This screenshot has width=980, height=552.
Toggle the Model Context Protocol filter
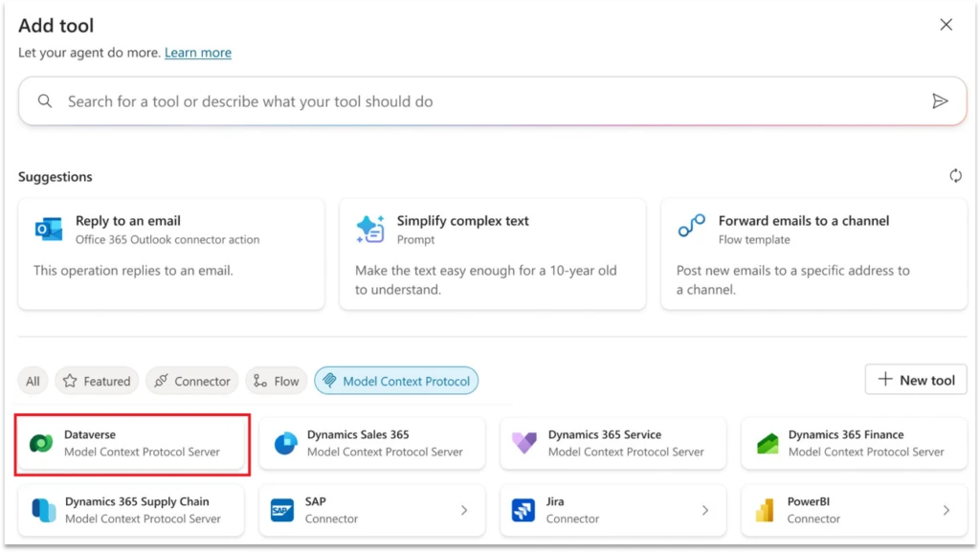(x=395, y=380)
